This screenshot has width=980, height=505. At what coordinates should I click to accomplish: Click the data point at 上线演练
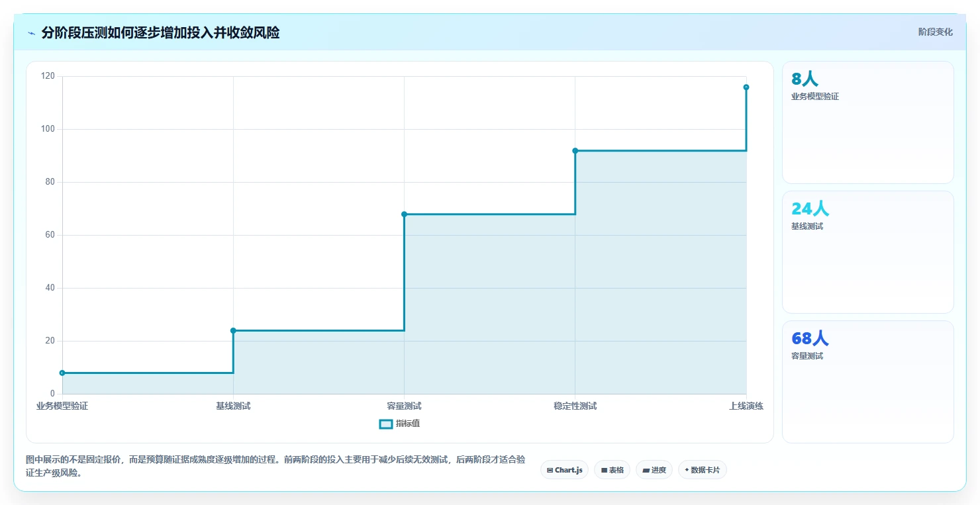(x=746, y=87)
